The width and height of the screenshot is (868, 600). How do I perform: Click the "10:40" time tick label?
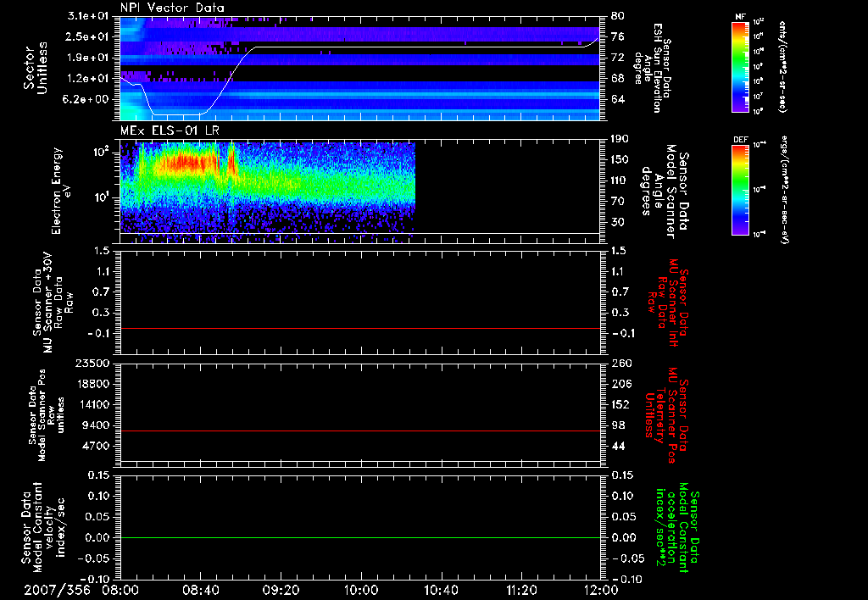[441, 590]
